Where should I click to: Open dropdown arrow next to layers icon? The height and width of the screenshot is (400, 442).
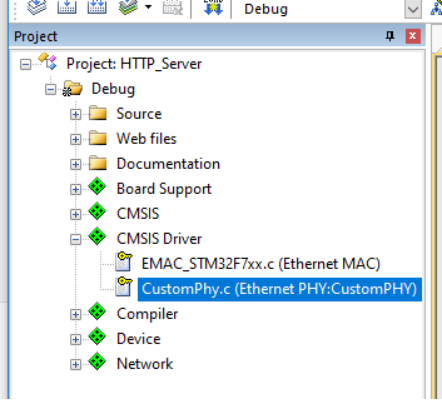[149, 7]
